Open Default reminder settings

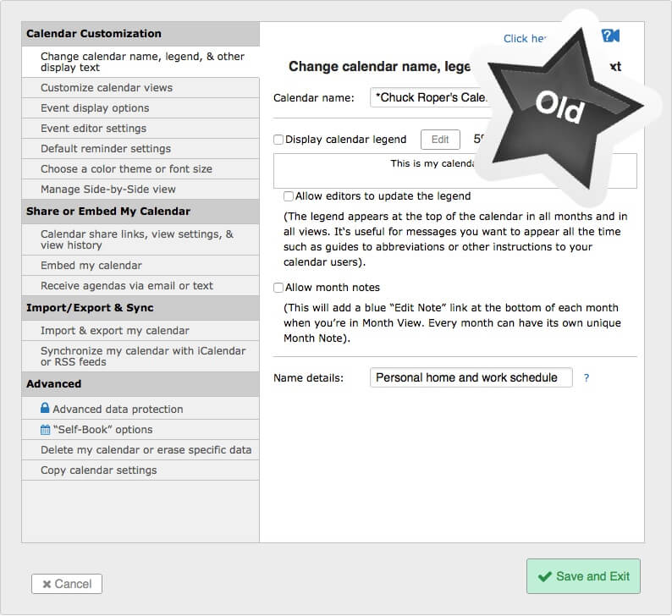pyautogui.click(x=140, y=149)
